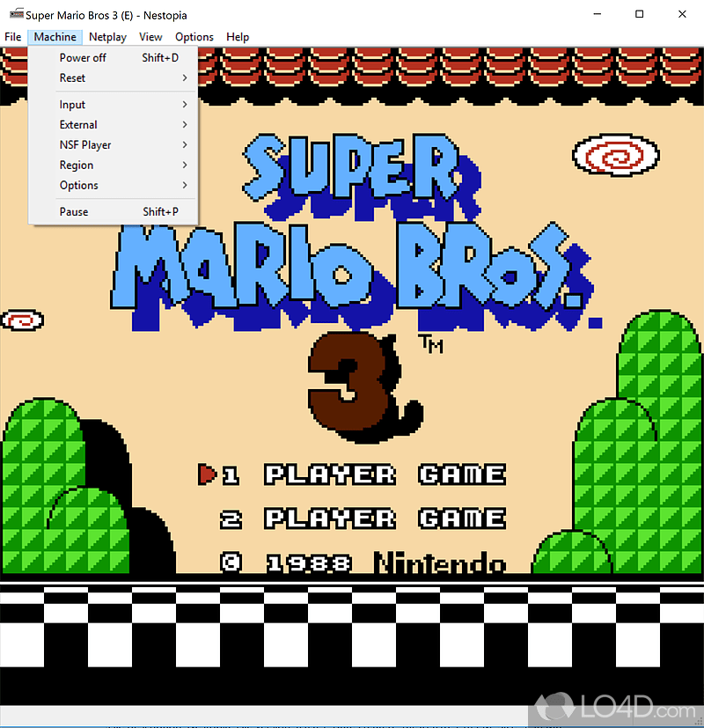Click the window resize grip corner

(x=699, y=722)
